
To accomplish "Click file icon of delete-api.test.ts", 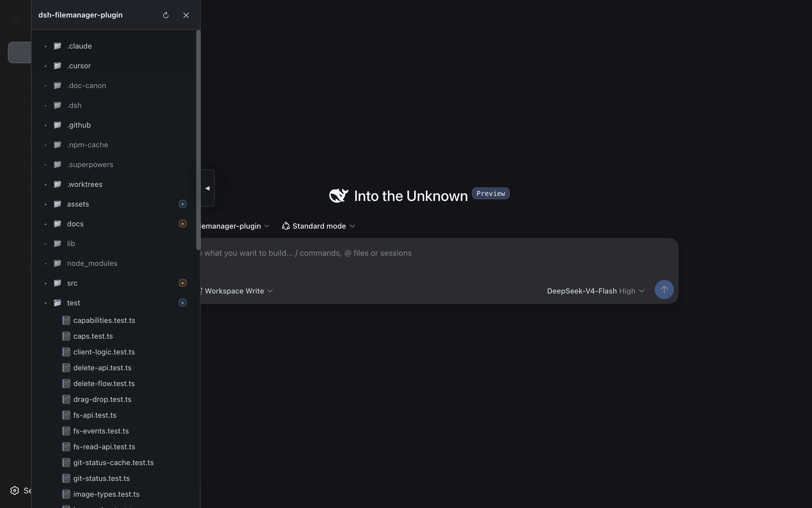I will click(x=66, y=367).
